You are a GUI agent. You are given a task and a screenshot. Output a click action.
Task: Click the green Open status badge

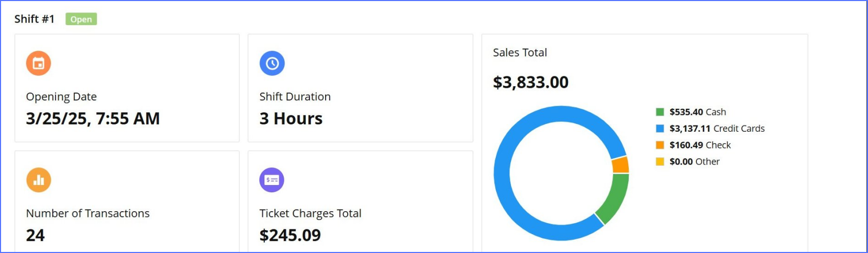pos(81,19)
